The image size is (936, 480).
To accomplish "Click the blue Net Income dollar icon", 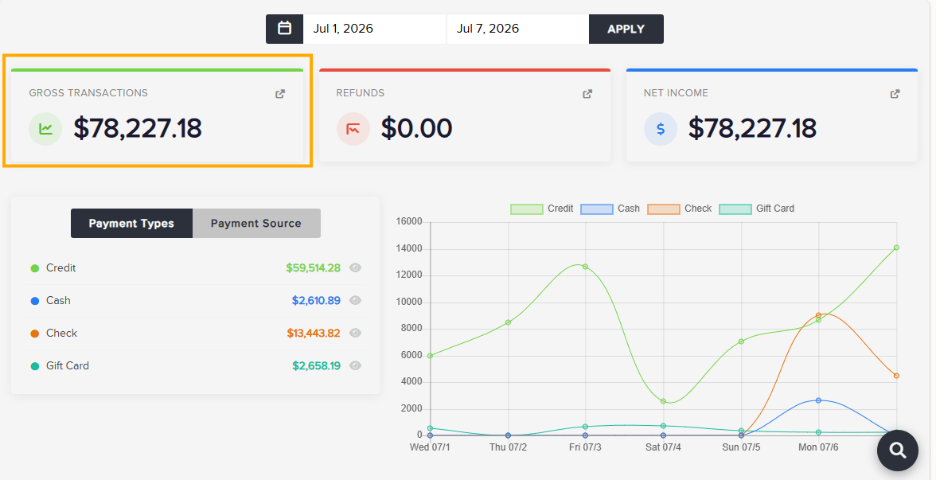I will [x=660, y=129].
